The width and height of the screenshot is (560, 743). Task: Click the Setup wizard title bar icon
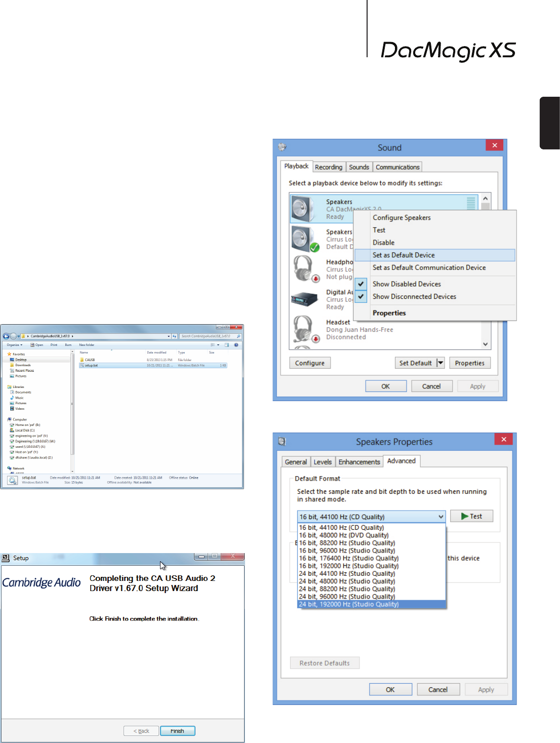click(6, 558)
